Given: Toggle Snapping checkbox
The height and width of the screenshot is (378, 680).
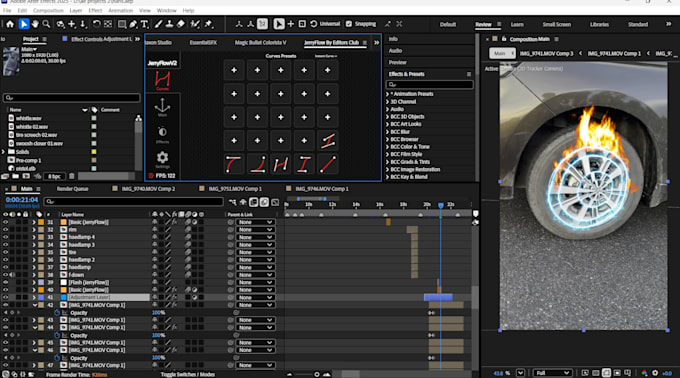Looking at the screenshot, I should tap(349, 24).
